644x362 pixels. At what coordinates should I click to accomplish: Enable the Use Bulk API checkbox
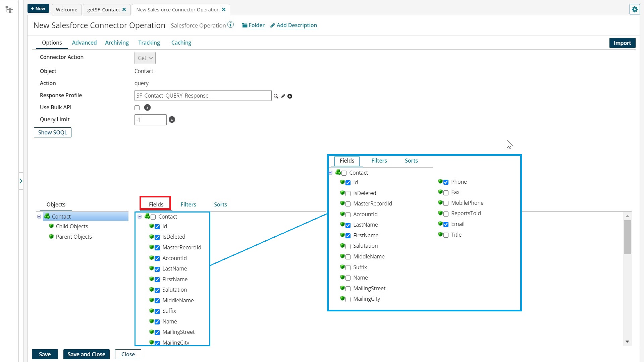coord(137,108)
